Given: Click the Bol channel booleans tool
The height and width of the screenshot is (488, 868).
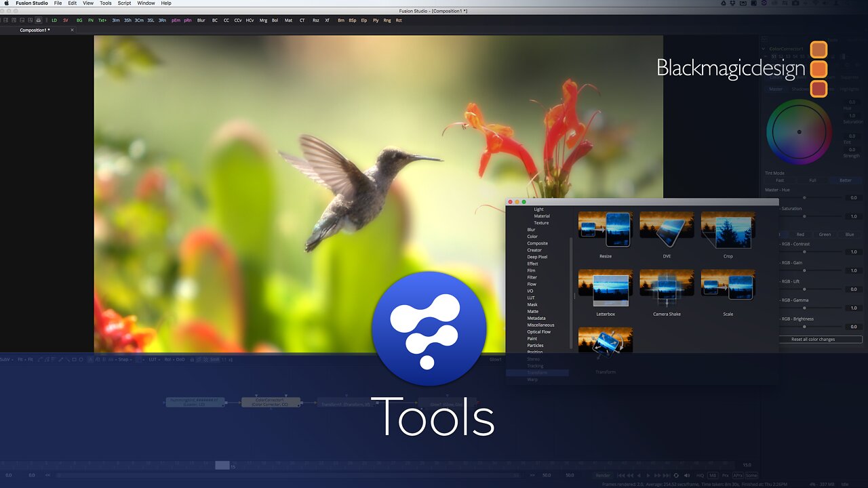Looking at the screenshot, I should coord(275,20).
